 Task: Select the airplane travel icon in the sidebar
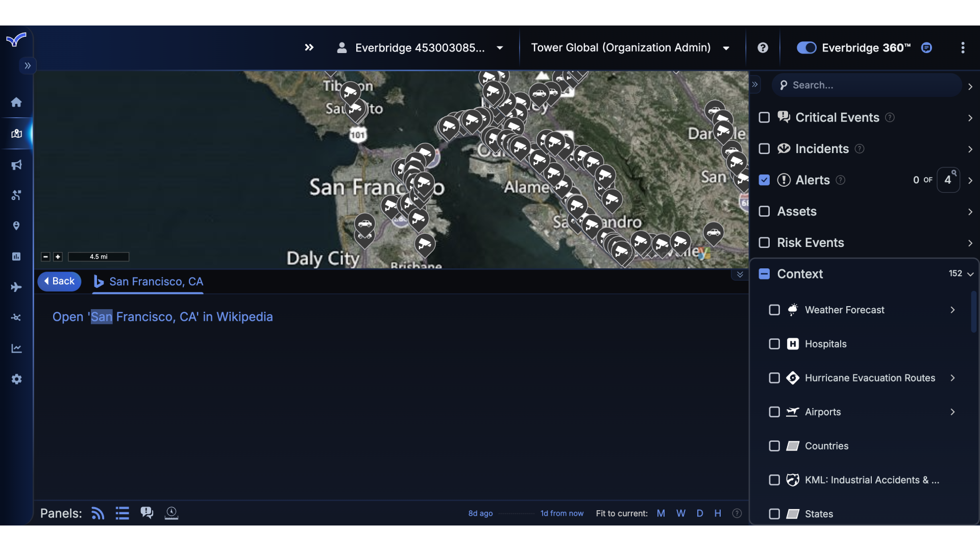[x=16, y=287]
